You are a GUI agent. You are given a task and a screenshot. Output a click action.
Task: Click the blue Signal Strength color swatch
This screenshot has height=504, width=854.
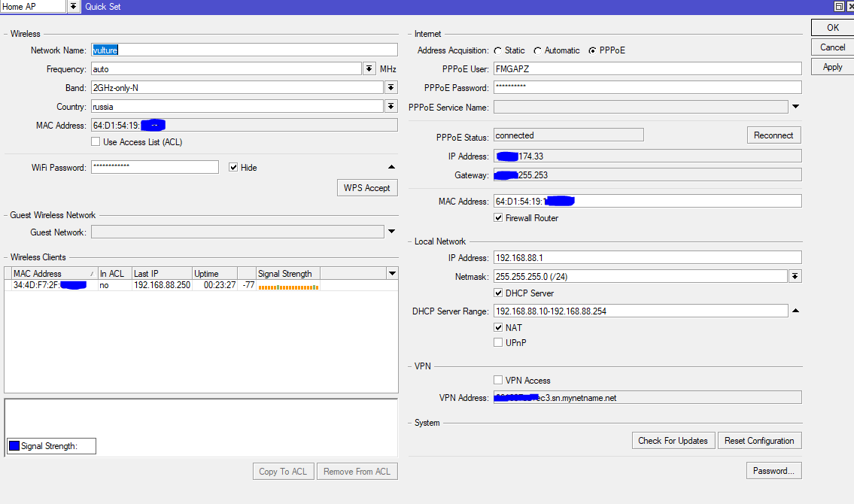14,446
